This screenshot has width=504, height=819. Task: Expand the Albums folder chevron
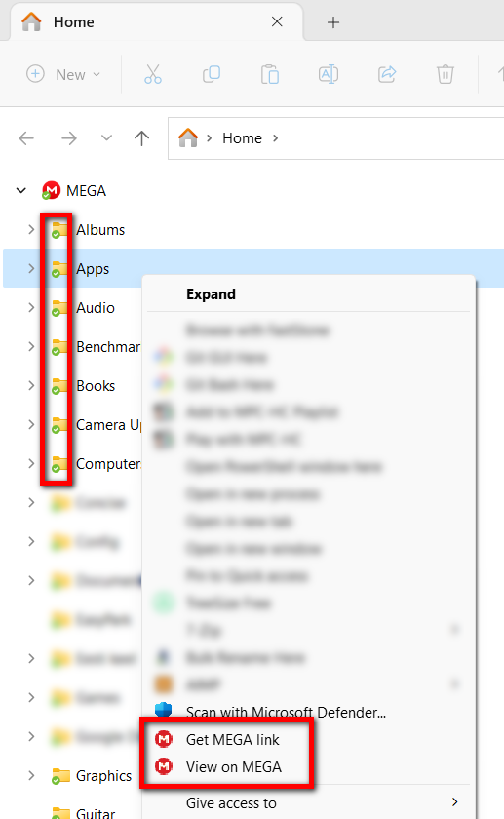pyautogui.click(x=31, y=229)
